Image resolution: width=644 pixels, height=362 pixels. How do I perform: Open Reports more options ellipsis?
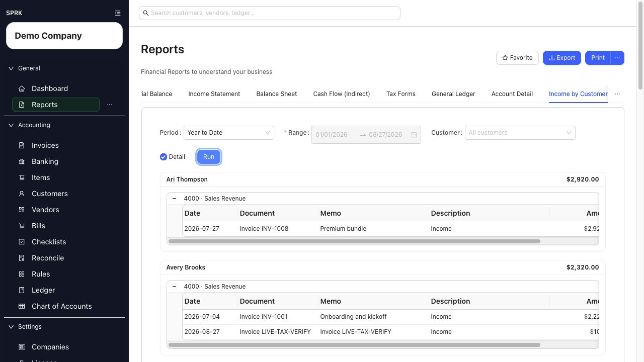coord(110,105)
